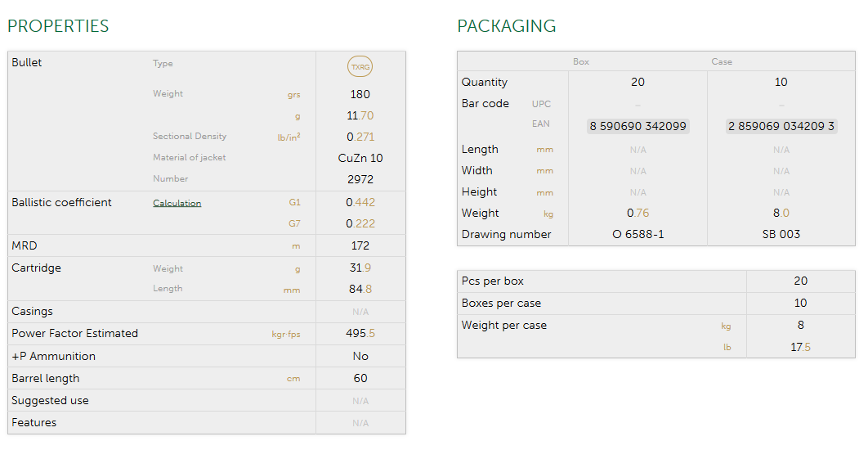
Task: Click the PROPERTIES section heading
Action: [x=58, y=26]
